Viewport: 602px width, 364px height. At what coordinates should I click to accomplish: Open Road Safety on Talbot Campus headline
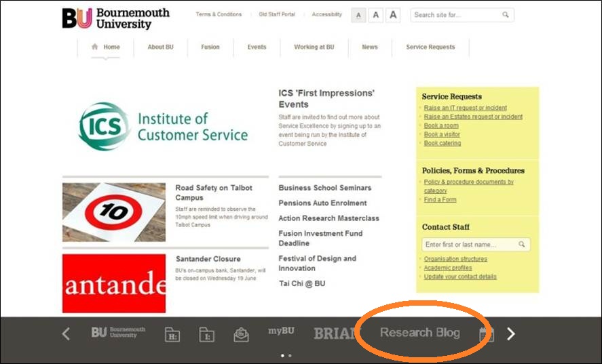214,193
